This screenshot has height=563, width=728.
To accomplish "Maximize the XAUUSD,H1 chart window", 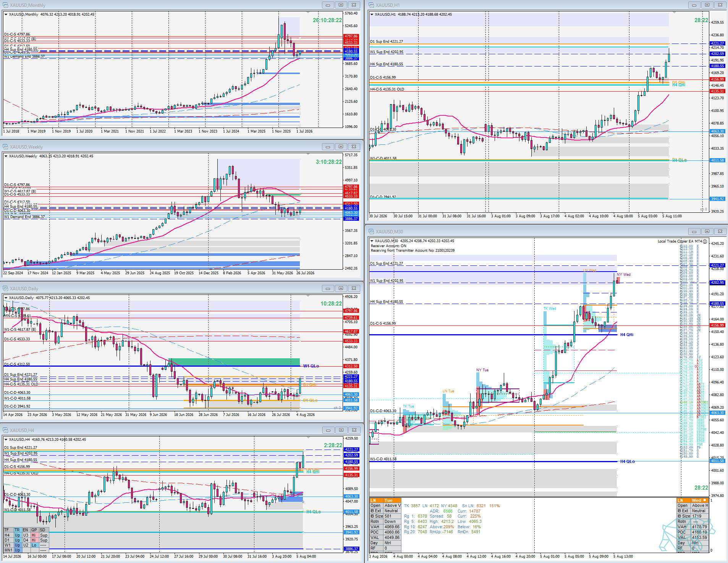I will (x=707, y=5).
